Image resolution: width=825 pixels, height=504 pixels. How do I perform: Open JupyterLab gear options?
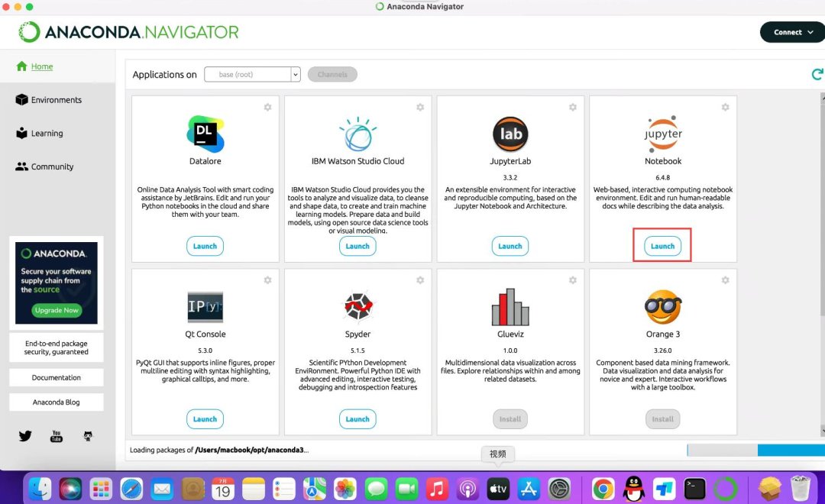[x=573, y=108]
